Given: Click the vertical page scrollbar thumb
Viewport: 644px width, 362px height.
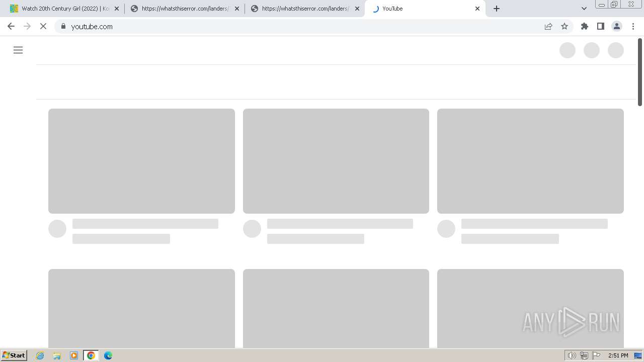Looking at the screenshot, I should tap(640, 72).
